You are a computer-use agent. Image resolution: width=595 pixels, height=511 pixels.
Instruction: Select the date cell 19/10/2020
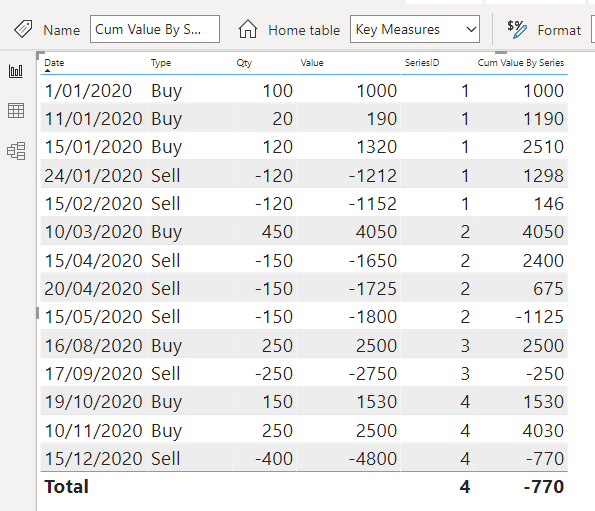[93, 402]
